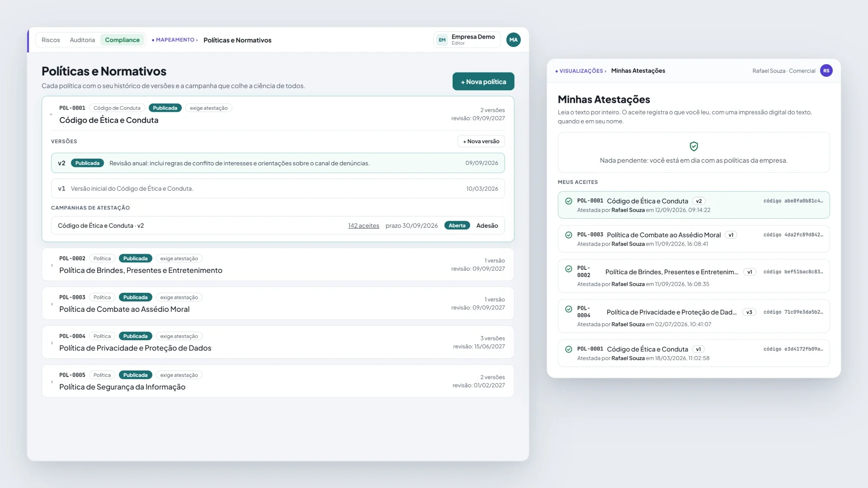The width and height of the screenshot is (868, 488).
Task: Click the check icon on the Política de Brindes acceptance
Action: pos(569,269)
